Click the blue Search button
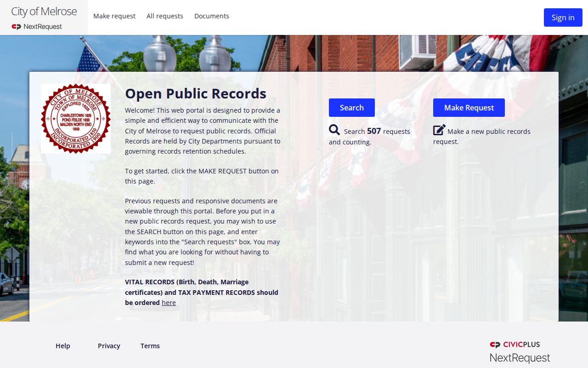Viewport: 588px width, 368px height. point(352,108)
